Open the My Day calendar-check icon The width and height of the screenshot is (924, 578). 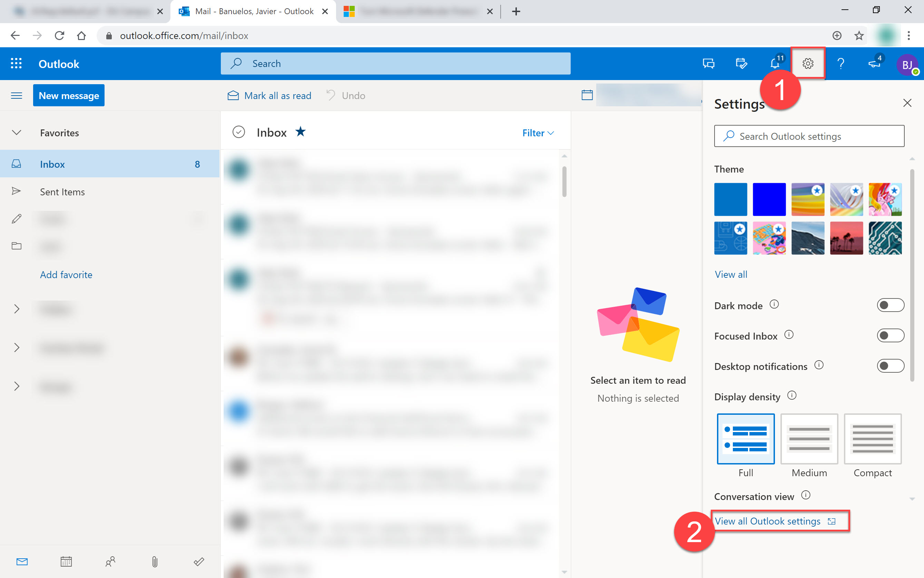pos(741,63)
